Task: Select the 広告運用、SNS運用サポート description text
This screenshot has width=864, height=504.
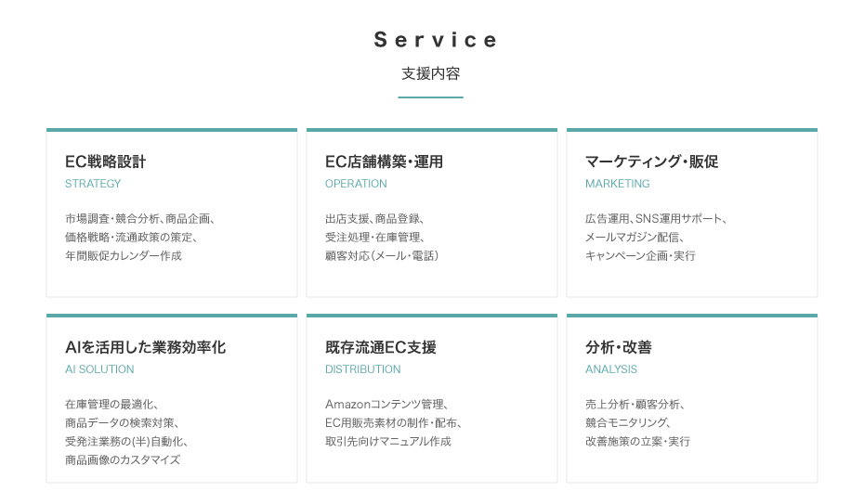Action: [655, 219]
